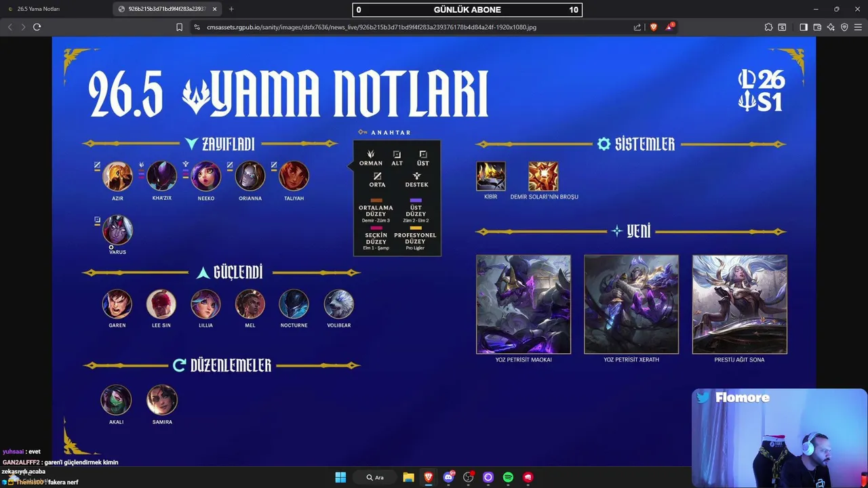This screenshot has width=868, height=488.
Task: Click the Alt lane icon in legend
Action: point(397,155)
